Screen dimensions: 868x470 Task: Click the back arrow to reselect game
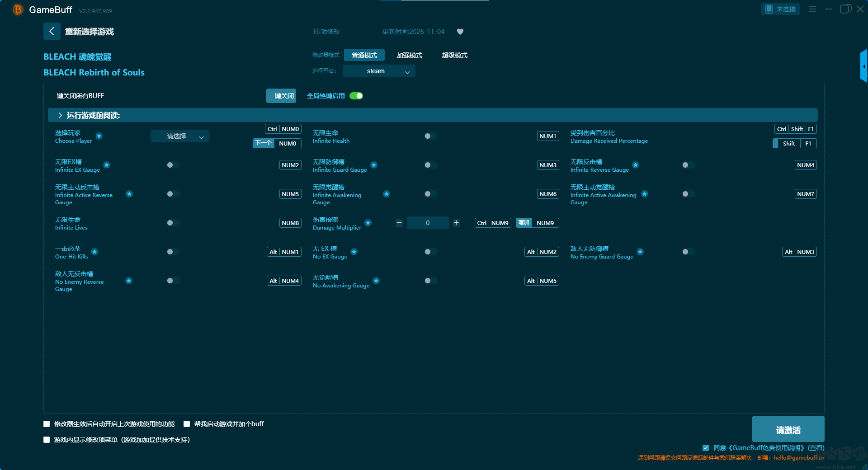(x=52, y=31)
